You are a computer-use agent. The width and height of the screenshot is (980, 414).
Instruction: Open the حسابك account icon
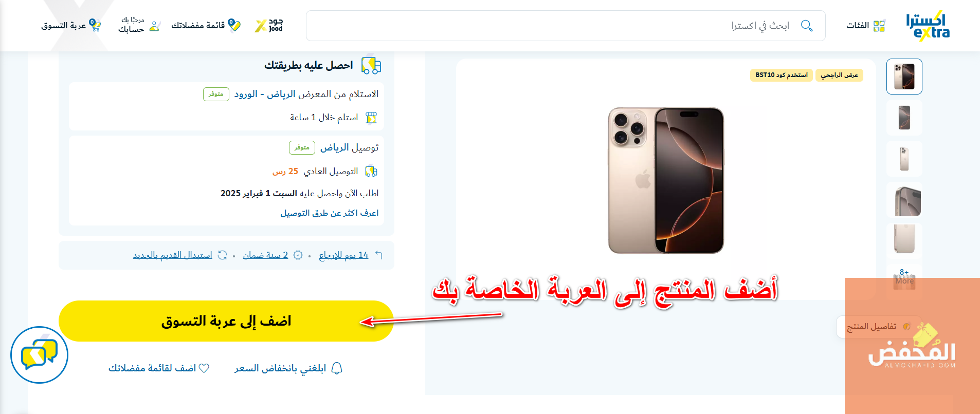tap(155, 26)
